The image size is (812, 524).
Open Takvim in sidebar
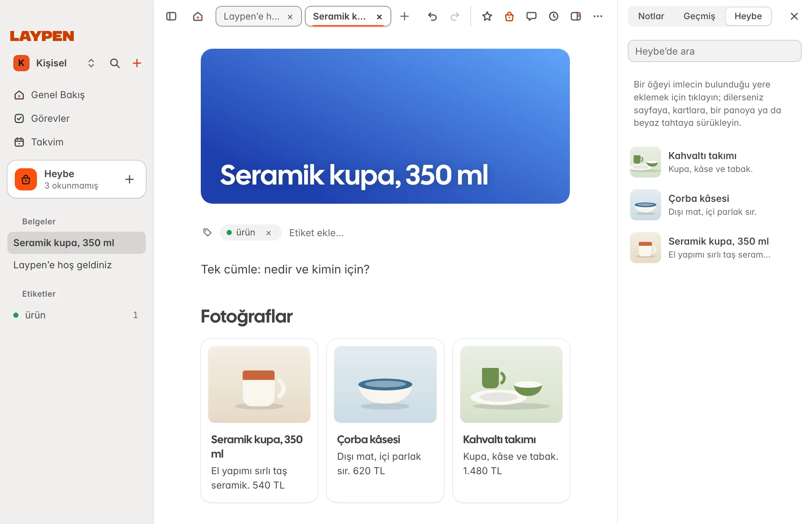[77, 142]
